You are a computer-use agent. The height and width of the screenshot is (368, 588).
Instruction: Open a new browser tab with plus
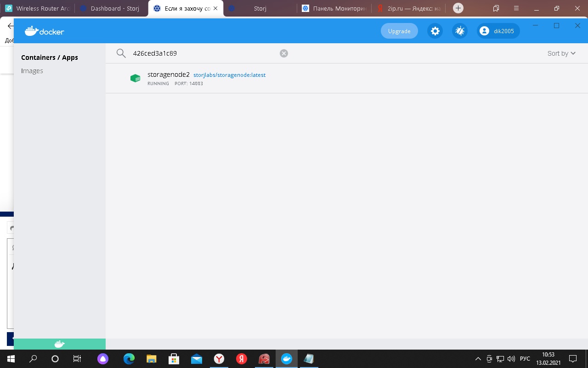[458, 8]
